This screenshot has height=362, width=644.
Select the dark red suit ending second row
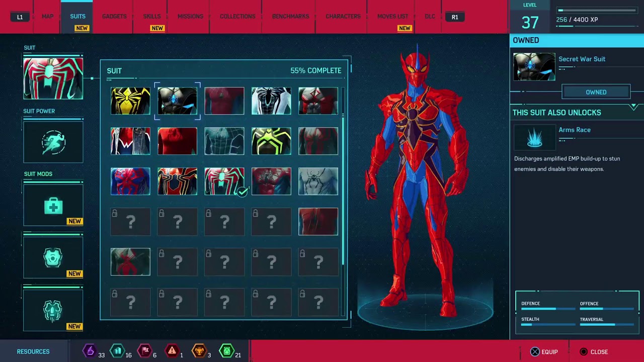pos(318,141)
